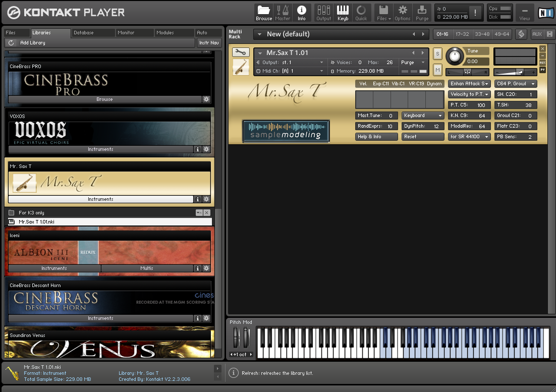Viewport: 556px width, 392px height.
Task: Select Mr.Sax T 1.01.nki file
Action: pos(110,222)
